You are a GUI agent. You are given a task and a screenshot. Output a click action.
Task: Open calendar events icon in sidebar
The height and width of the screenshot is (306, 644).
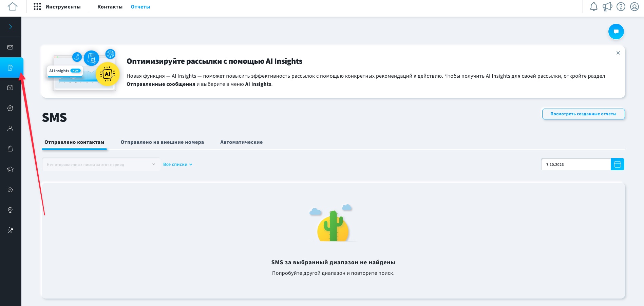pyautogui.click(x=11, y=88)
